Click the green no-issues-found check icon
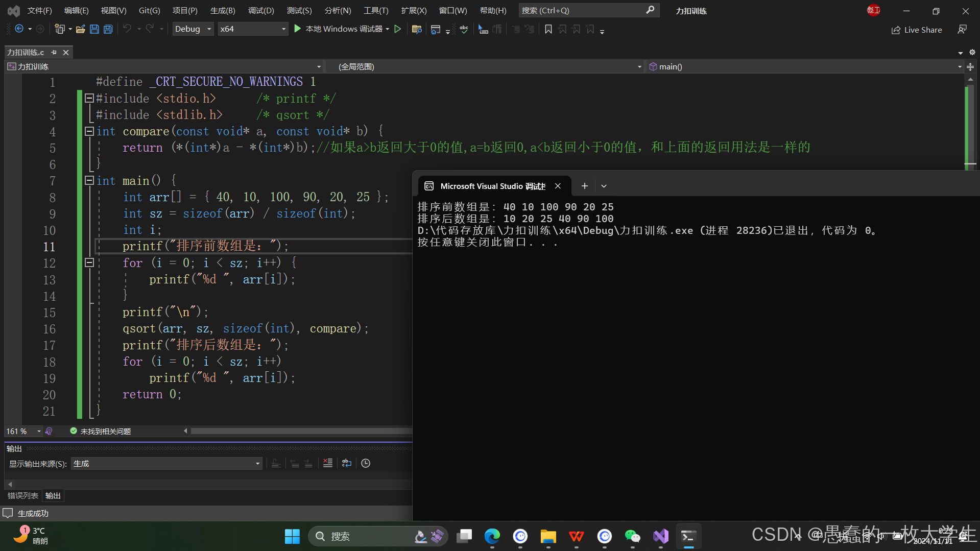 (x=74, y=432)
